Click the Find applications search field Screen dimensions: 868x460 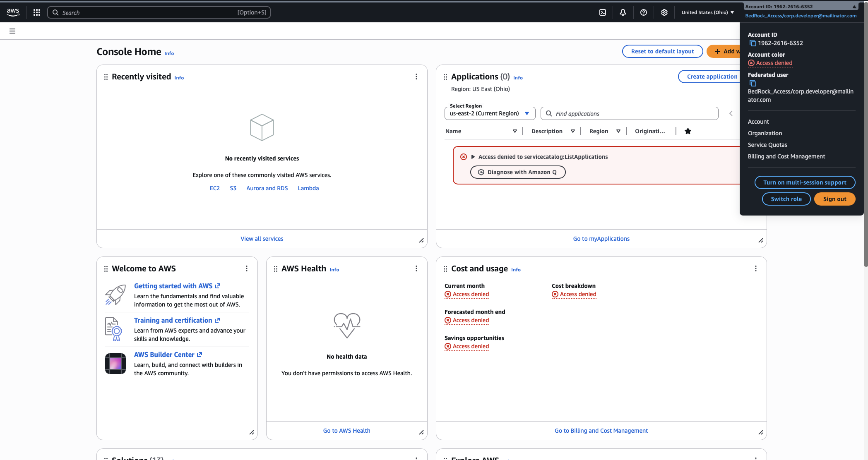click(x=629, y=113)
